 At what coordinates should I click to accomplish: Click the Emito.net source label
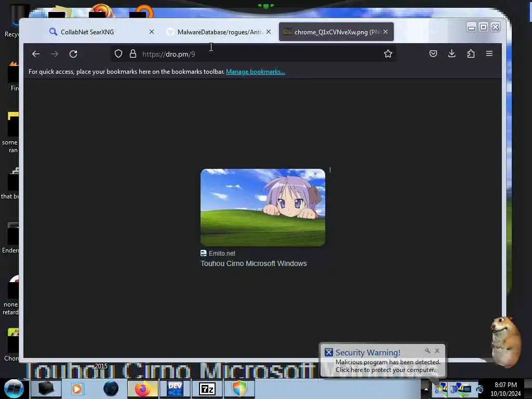point(218,253)
